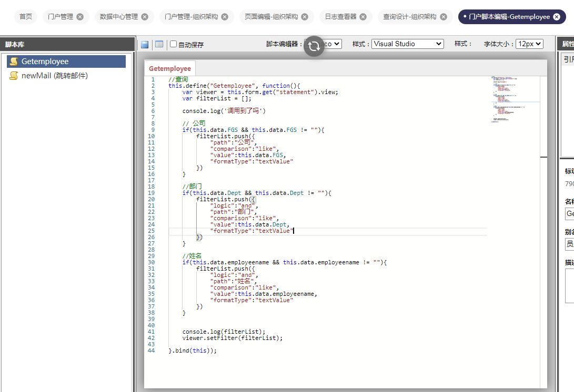The height and width of the screenshot is (392, 574).
Task: Close the 日志查看器 tab
Action: (x=362, y=17)
